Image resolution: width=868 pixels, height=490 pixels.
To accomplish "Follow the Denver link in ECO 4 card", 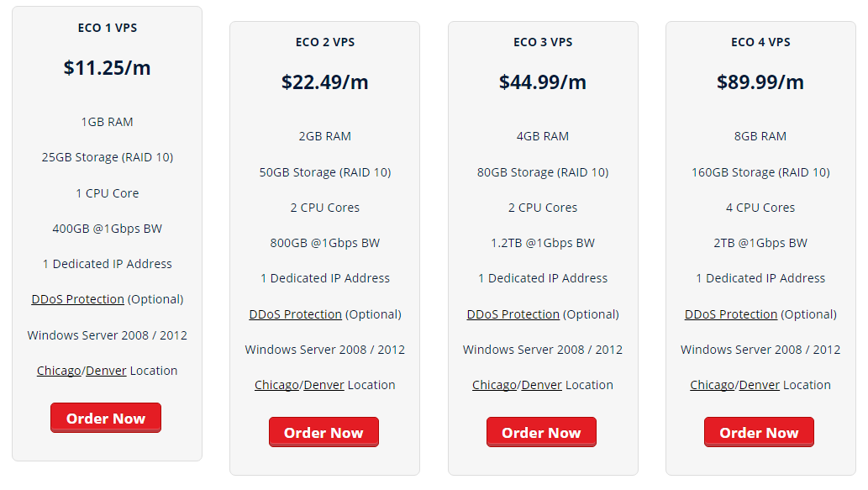I will (759, 385).
